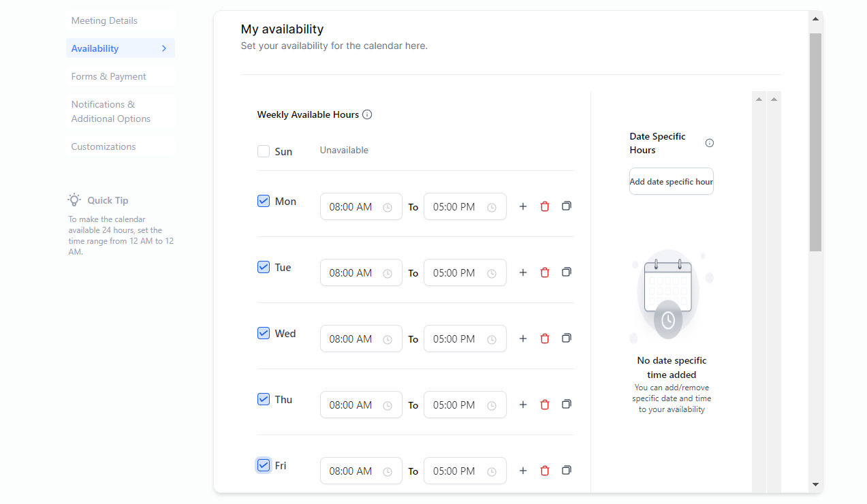Open Customizations settings link

click(x=104, y=146)
